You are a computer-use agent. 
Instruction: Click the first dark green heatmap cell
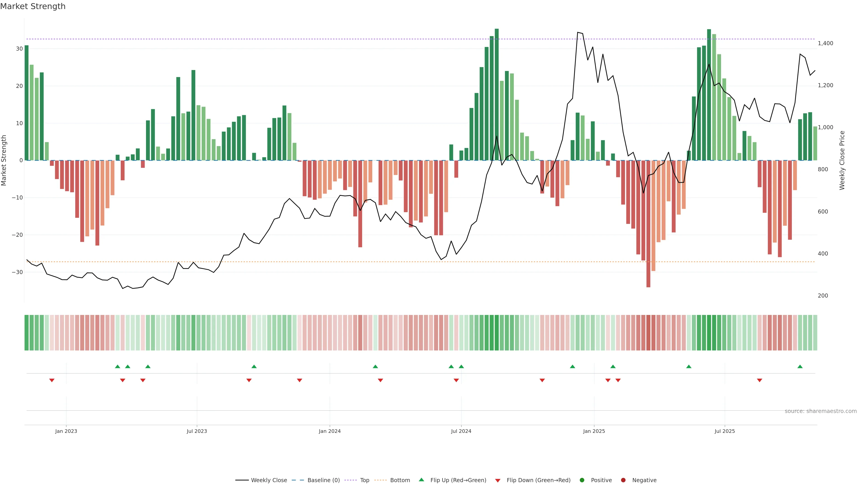pyautogui.click(x=27, y=332)
